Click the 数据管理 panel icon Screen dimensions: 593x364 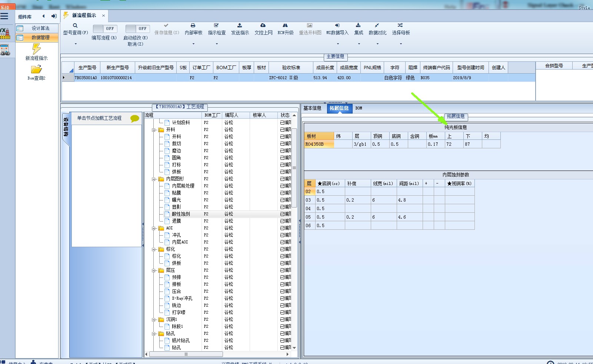tap(20, 38)
